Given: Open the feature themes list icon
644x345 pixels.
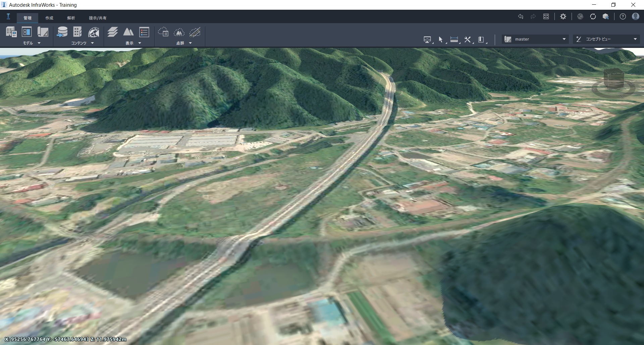Looking at the screenshot, I should pyautogui.click(x=144, y=32).
